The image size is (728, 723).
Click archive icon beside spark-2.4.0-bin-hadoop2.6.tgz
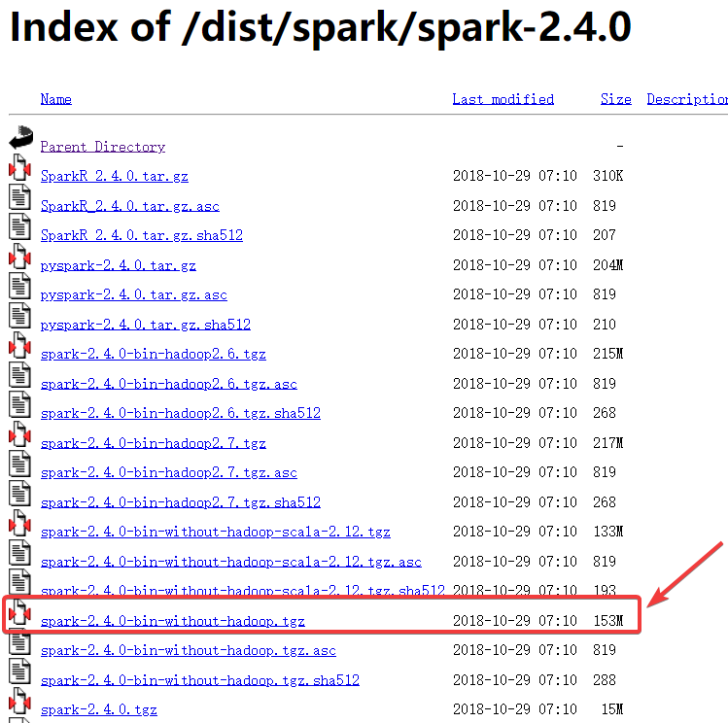[x=19, y=345]
